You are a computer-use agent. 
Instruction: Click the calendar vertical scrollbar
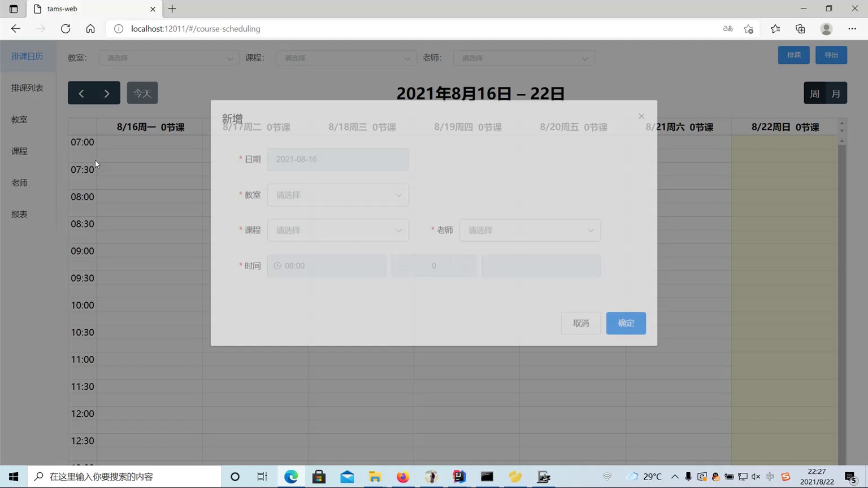[842, 305]
